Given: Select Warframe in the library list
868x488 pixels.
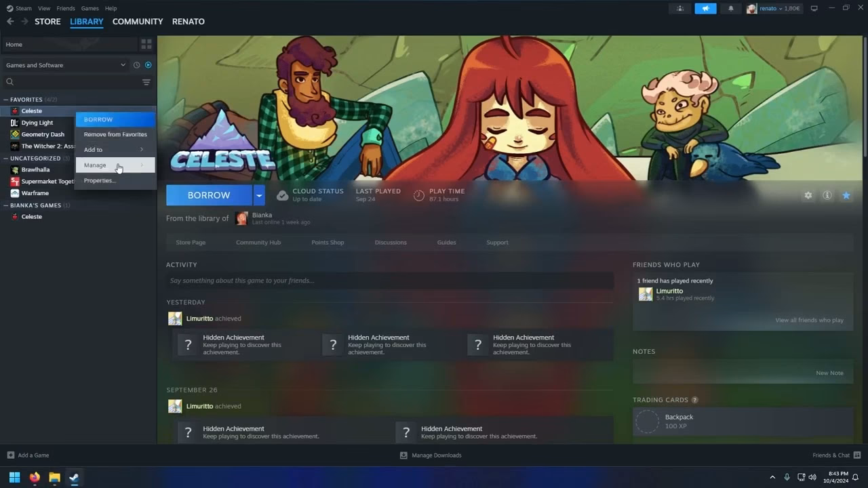Looking at the screenshot, I should [35, 193].
